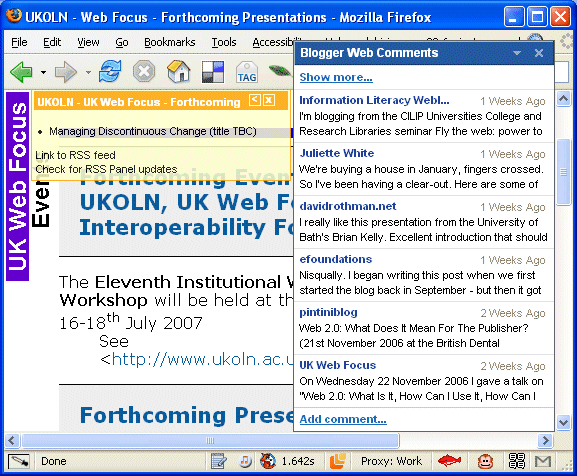Viewport: 577px width, 476px height.
Task: Click Check for RSS Panel updates
Action: [106, 169]
